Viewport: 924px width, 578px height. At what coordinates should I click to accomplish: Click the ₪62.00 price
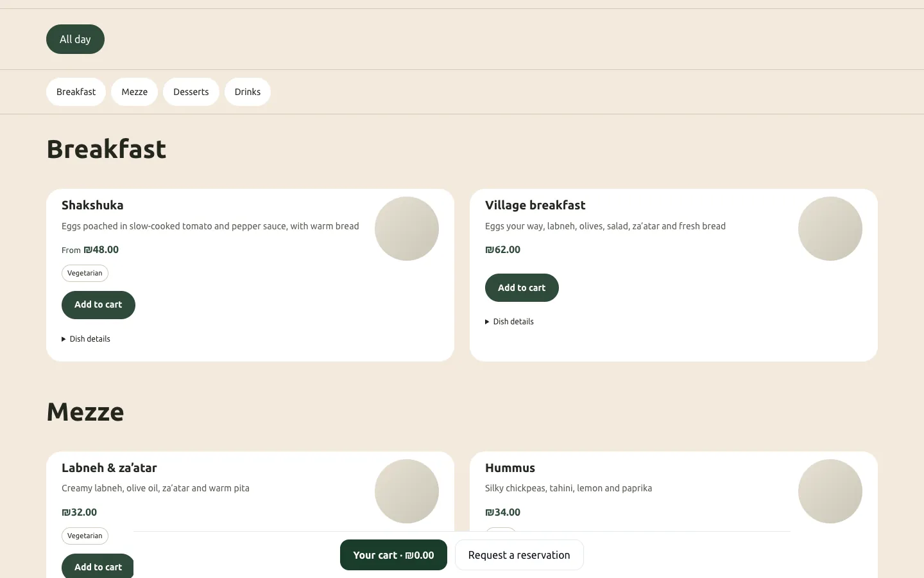coord(502,250)
